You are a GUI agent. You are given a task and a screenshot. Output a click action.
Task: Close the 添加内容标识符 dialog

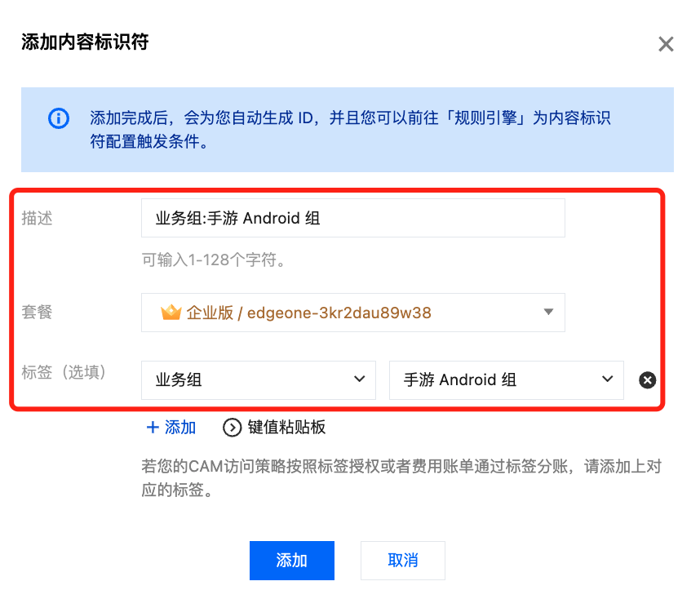coord(666,44)
